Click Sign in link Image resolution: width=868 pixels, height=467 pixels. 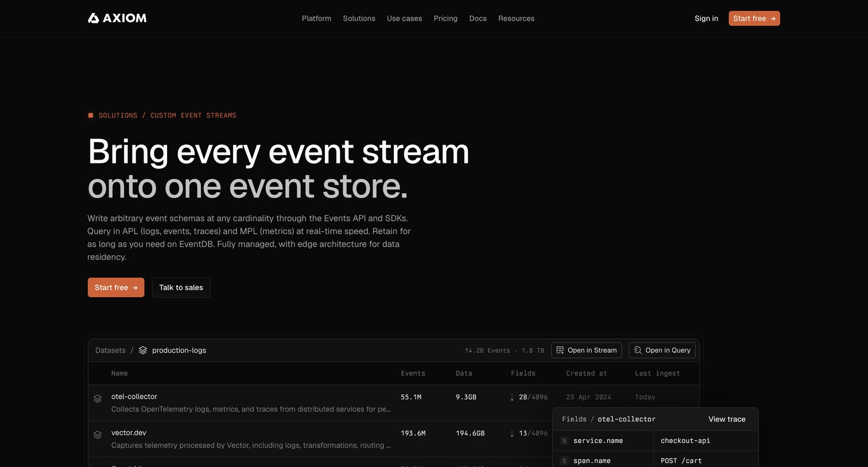(706, 18)
